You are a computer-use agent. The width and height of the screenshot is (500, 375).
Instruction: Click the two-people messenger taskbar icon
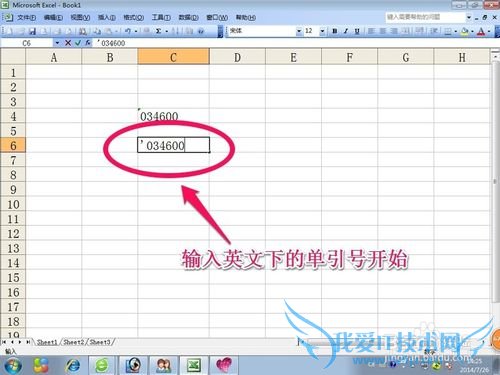[x=163, y=365]
